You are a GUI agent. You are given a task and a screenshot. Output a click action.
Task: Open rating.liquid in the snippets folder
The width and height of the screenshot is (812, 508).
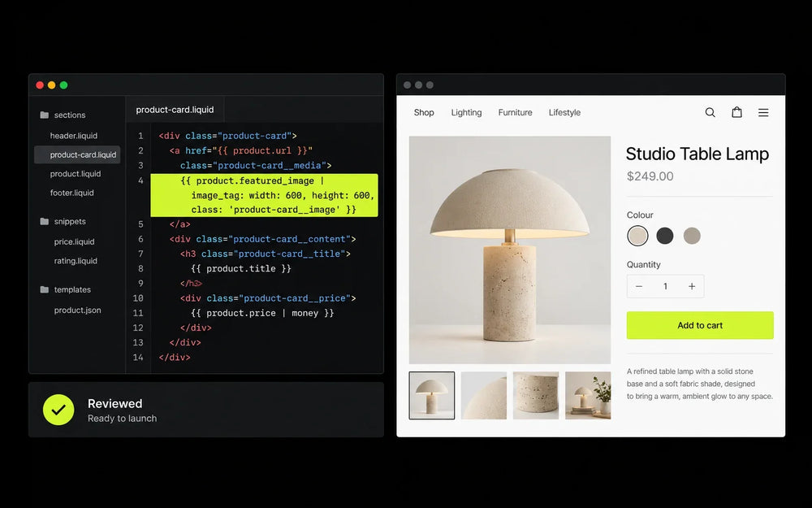click(76, 261)
